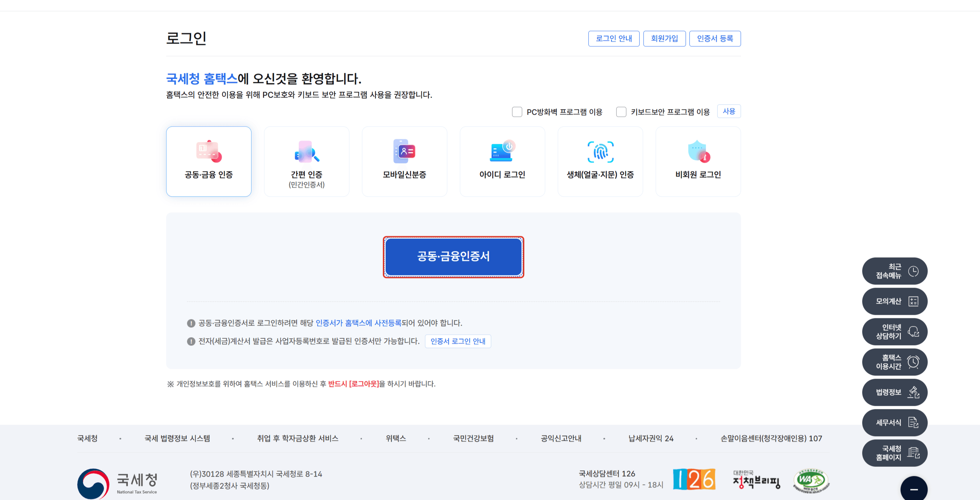Open 회원가입 button
The height and width of the screenshot is (500, 980).
pos(664,38)
